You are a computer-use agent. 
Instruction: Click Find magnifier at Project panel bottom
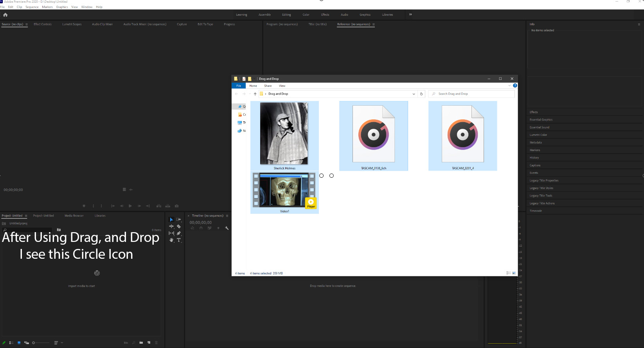[x=133, y=343]
